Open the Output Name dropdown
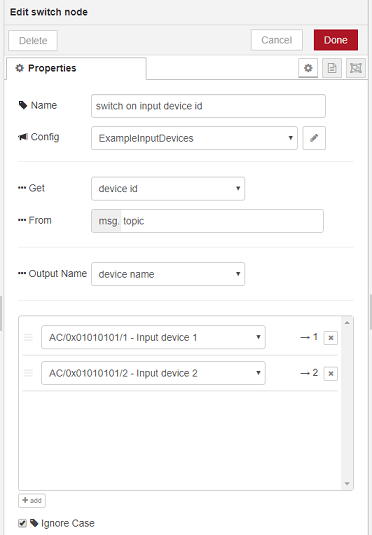The width and height of the screenshot is (372, 535). pos(168,274)
